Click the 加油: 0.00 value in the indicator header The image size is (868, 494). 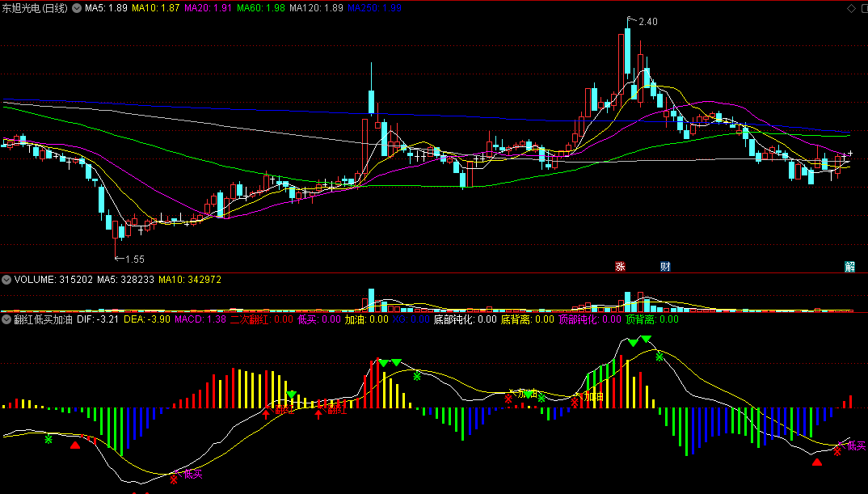[x=366, y=319]
